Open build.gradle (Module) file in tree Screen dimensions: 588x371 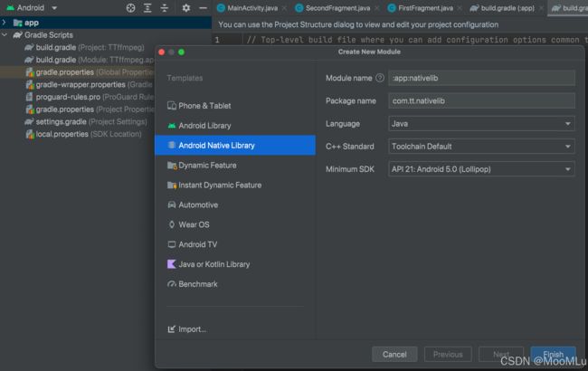(90, 60)
